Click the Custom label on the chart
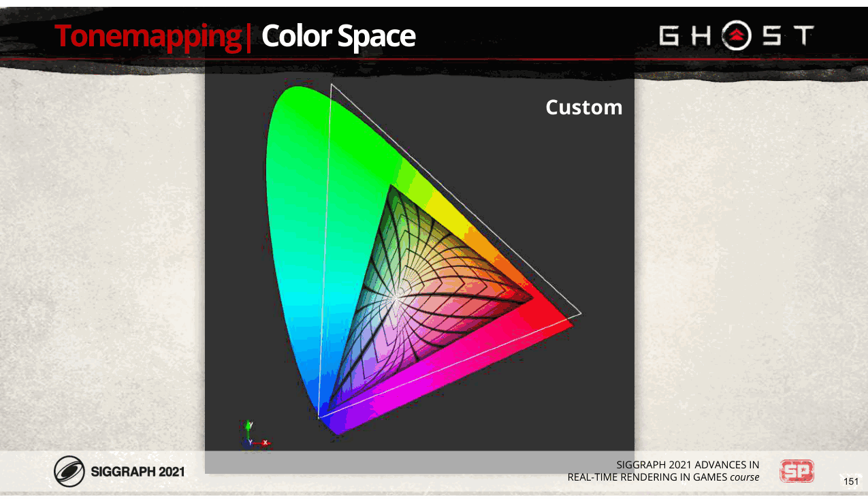 pyautogui.click(x=584, y=108)
